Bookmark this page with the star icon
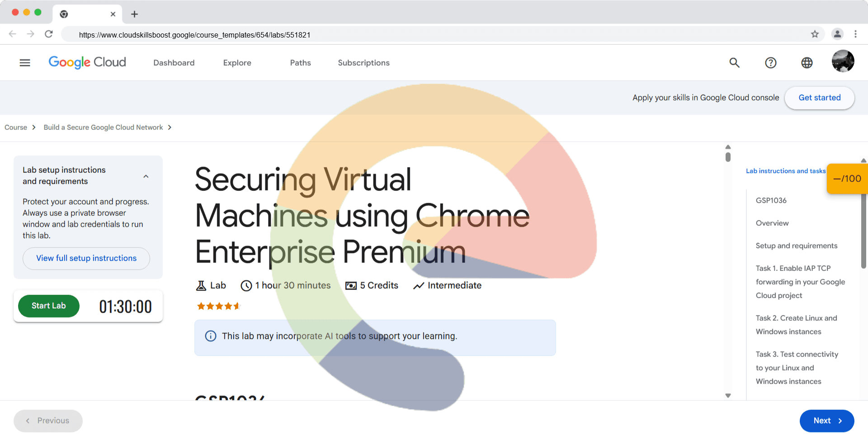 [x=815, y=34]
